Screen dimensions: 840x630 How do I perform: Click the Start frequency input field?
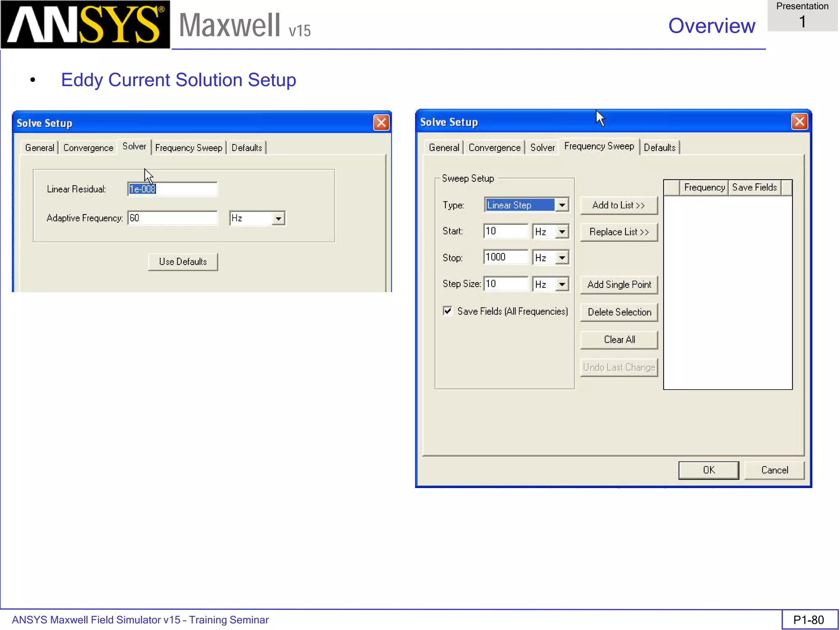506,231
